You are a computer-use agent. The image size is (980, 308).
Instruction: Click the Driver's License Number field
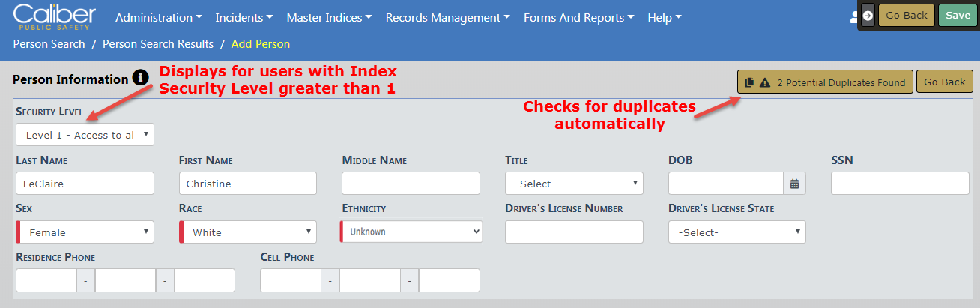574,232
